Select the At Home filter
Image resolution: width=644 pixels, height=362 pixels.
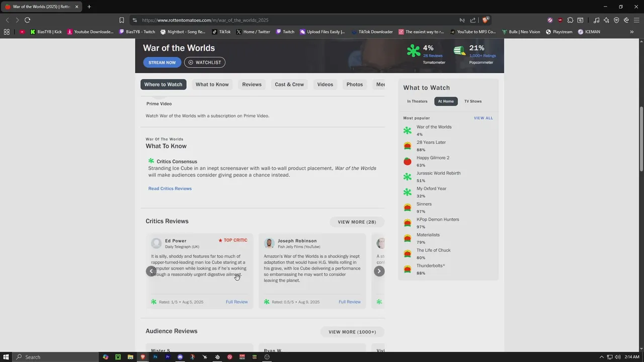446,101
